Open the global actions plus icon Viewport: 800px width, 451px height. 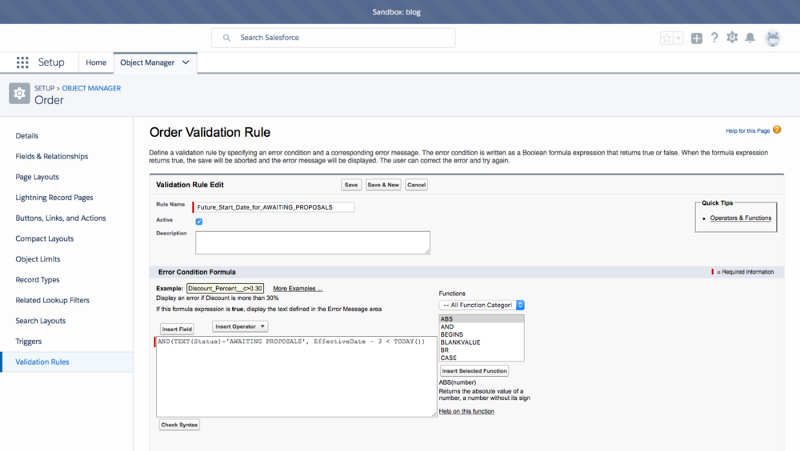[x=697, y=38]
